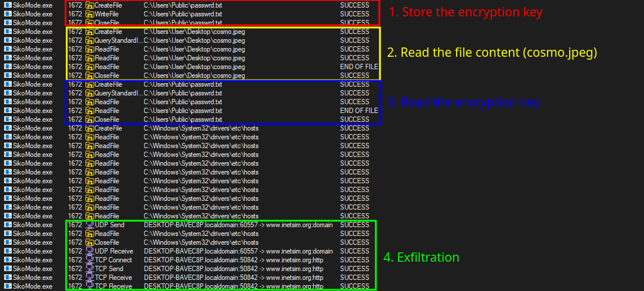
Task: Click the SikoMode.exe process icon in the UDP Receive row
Action: coord(8,251)
